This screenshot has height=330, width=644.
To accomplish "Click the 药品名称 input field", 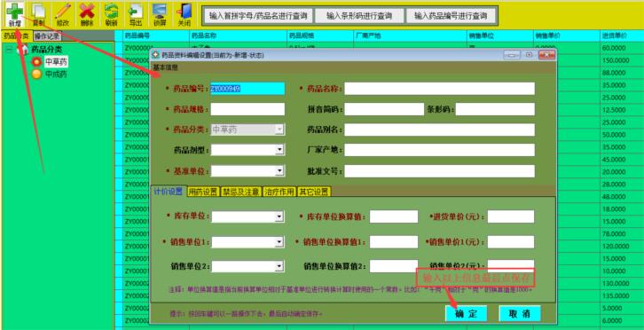I will point(439,89).
